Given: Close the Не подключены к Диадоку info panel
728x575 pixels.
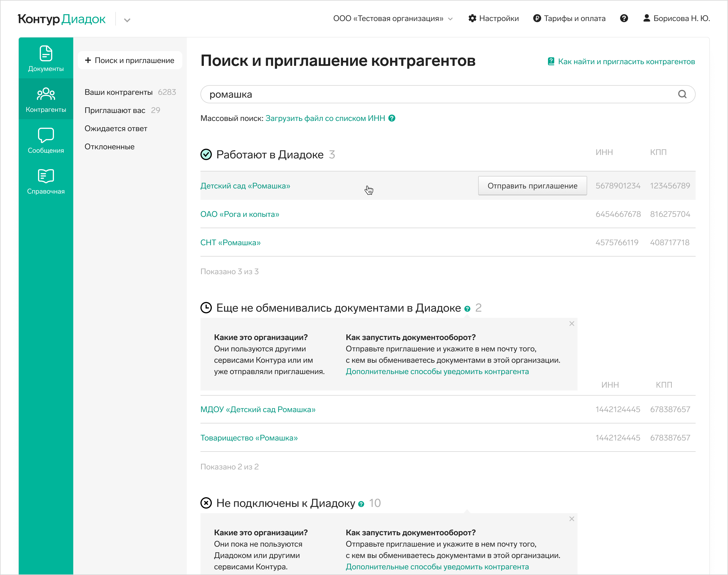Looking at the screenshot, I should 572,519.
